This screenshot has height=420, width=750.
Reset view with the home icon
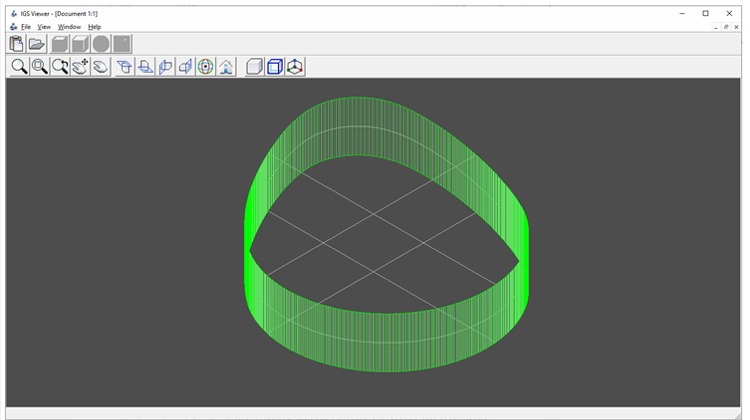point(226,66)
